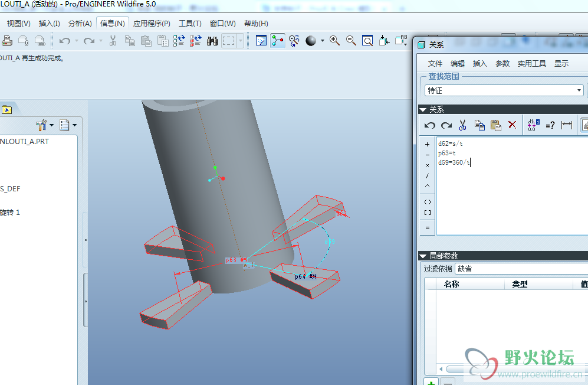This screenshot has height=385, width=588.
Task: Open the 实用工具 menu in 关系 dialog
Action: pos(532,64)
